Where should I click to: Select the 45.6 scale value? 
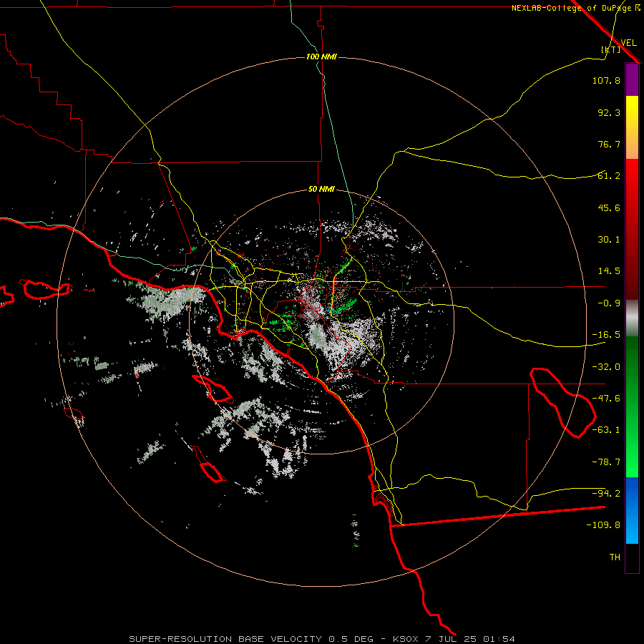click(609, 208)
